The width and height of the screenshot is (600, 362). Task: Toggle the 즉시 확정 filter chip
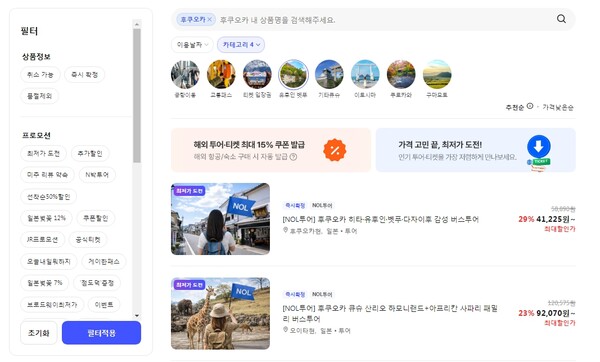click(85, 75)
